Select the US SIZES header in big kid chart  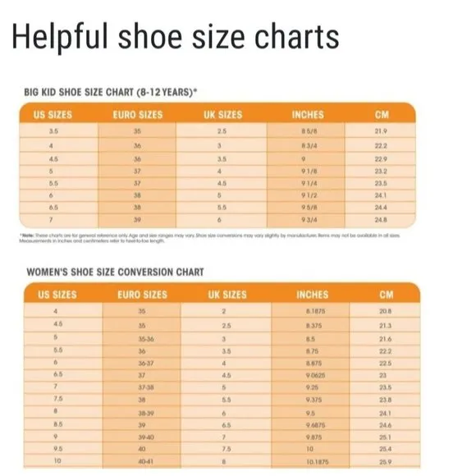tap(53, 114)
